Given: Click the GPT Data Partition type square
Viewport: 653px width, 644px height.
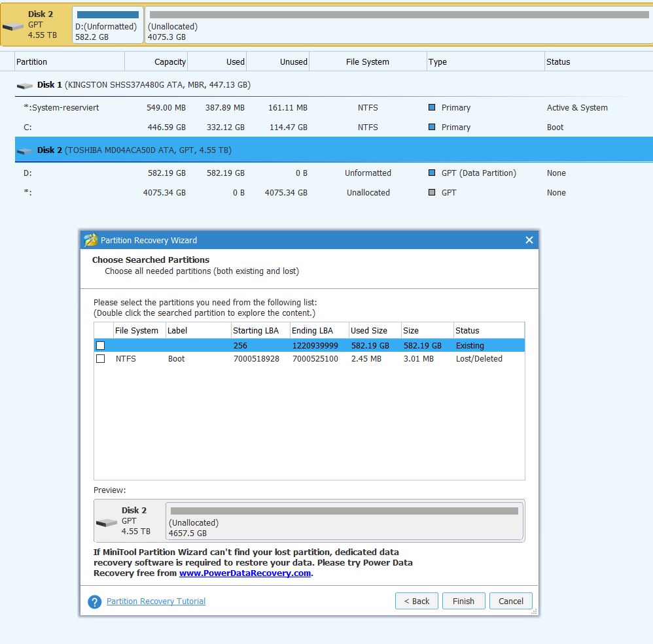Looking at the screenshot, I should pyautogui.click(x=432, y=173).
